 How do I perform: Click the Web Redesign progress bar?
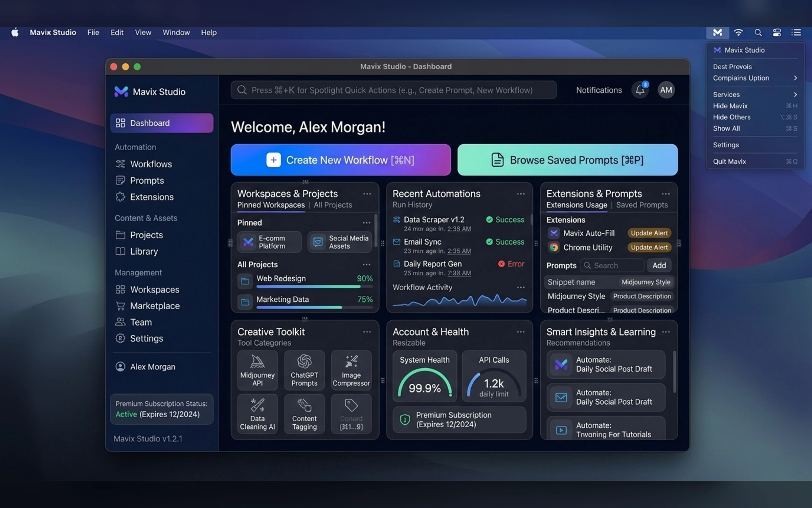tap(315, 287)
